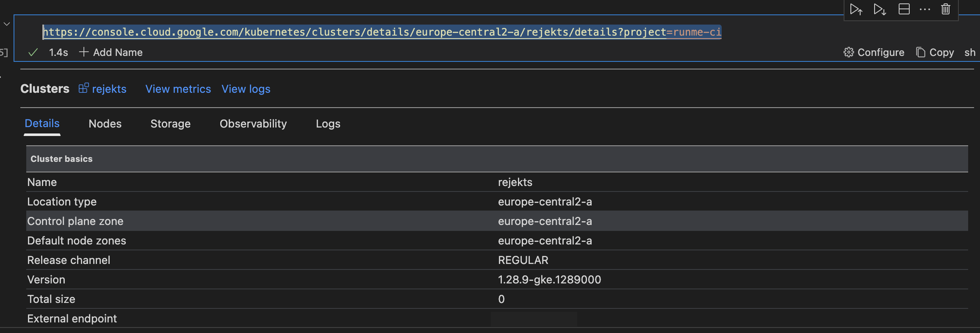The image size is (980, 333).
Task: Split the cell with the split icon
Action: coord(904,9)
